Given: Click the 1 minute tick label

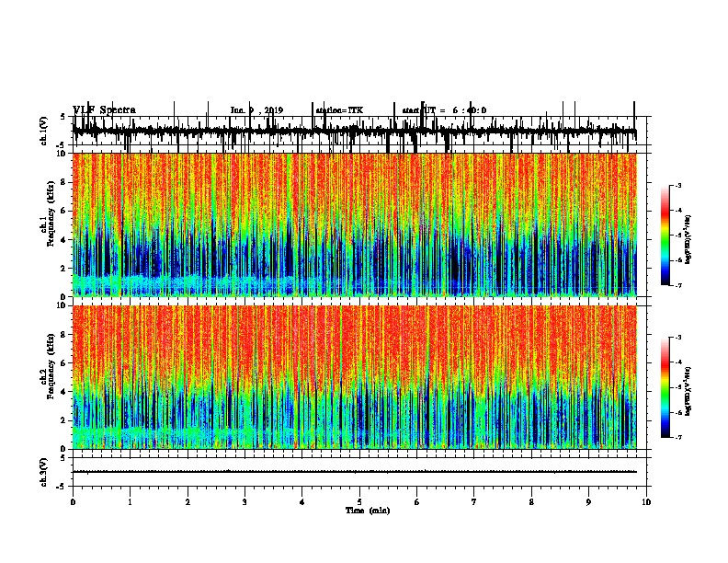Looking at the screenshot, I should coord(131,502).
